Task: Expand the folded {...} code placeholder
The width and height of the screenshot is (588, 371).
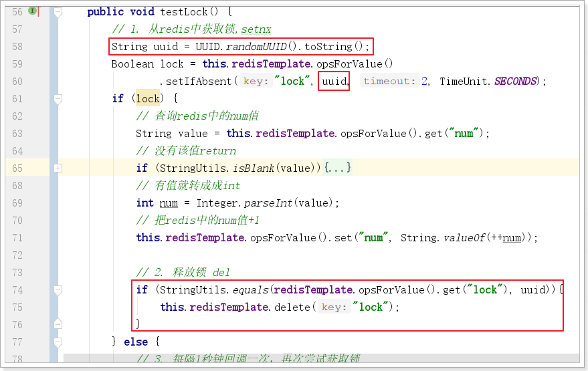Action: click(x=338, y=168)
